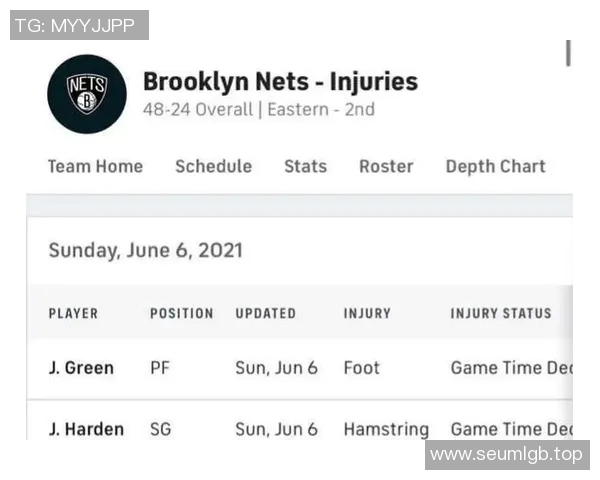
Task: Click J. Harden's Hamstring injury cell
Action: click(x=385, y=429)
